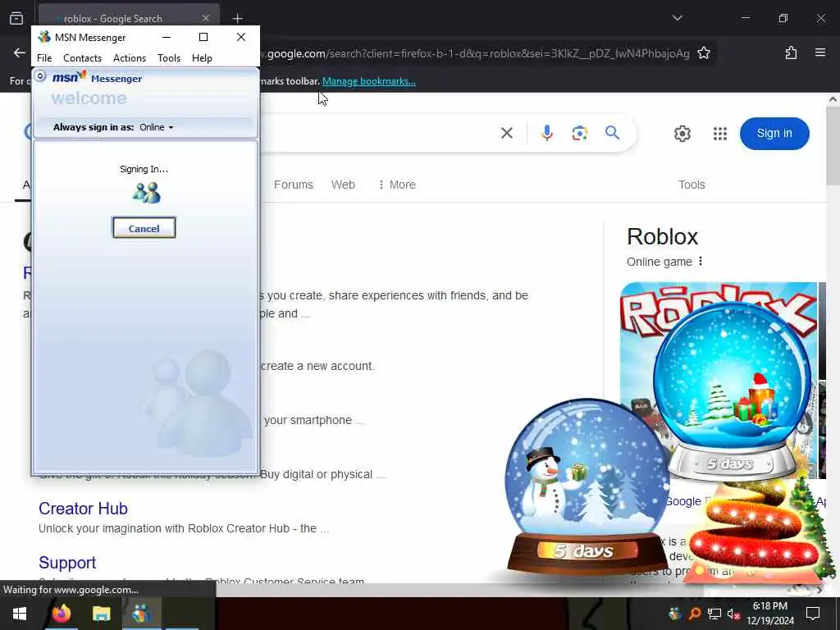Open Google Lens image search icon
This screenshot has height=630, width=840.
click(580, 133)
